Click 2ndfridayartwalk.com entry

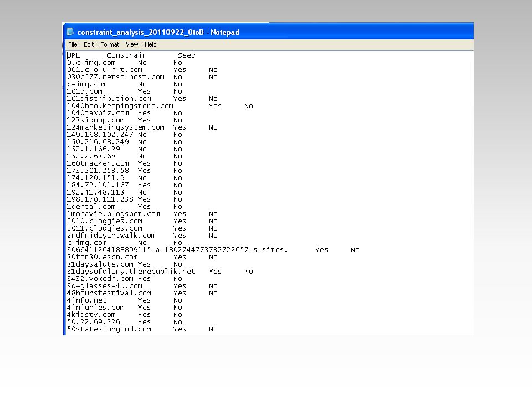point(111,236)
